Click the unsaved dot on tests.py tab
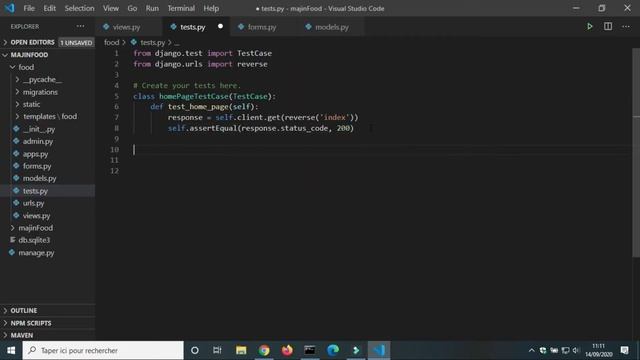Viewport: 640px width, 360px height. click(x=220, y=27)
